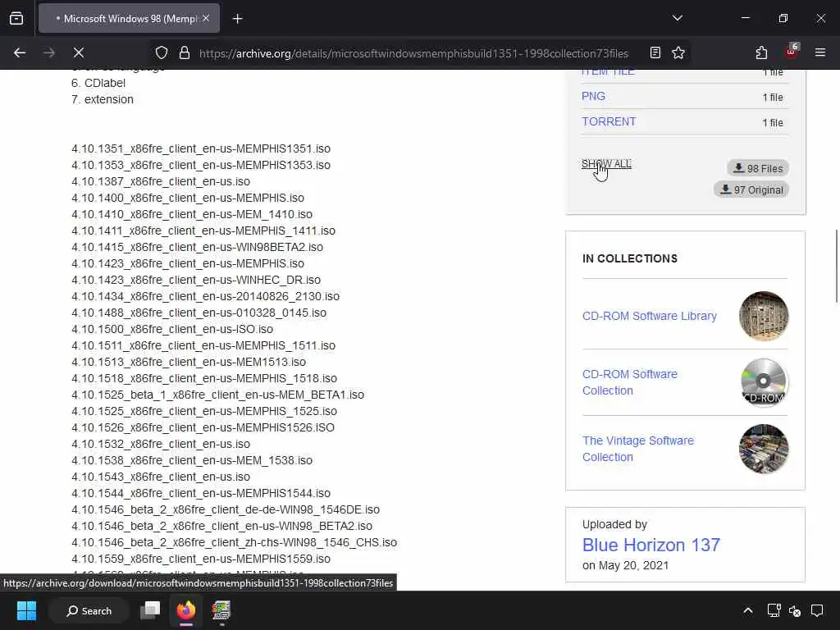The image size is (840, 630).
Task: Go back to previous page
Action: tap(20, 52)
